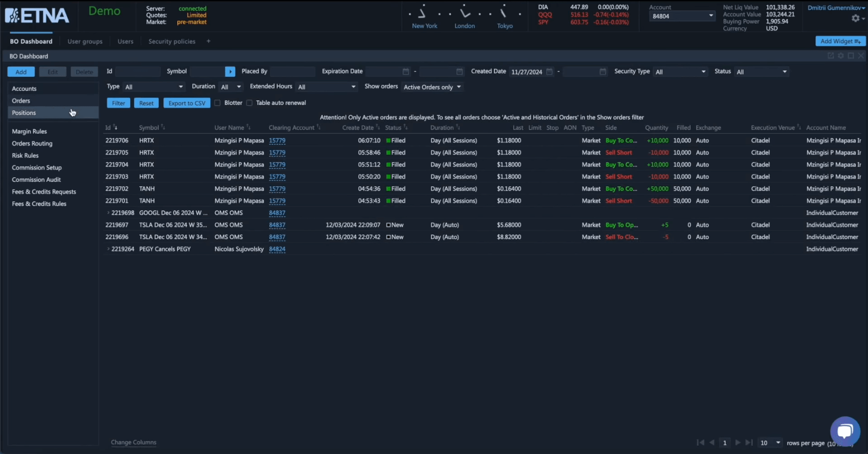Click the Symbol search arrow button
The width and height of the screenshot is (868, 454).
[230, 72]
